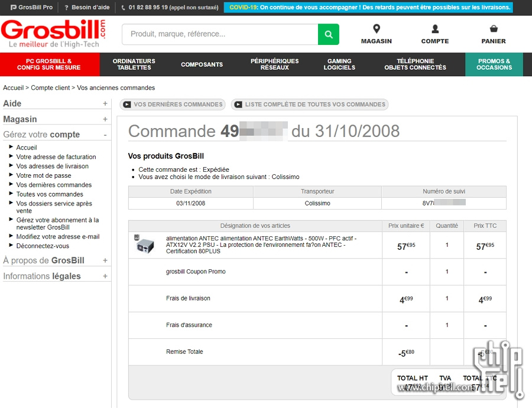
Task: Open the Gaming Logiciels menu
Action: pos(339,64)
